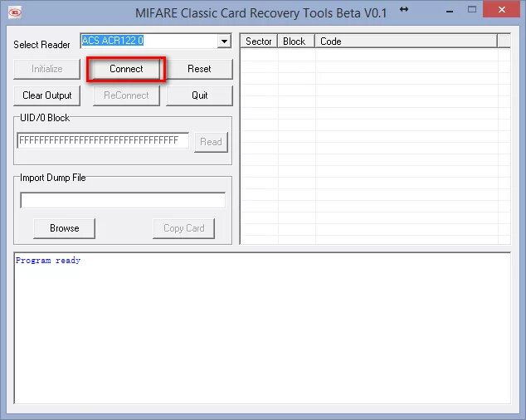Click the UID/0 Block hex input field

[x=103, y=140]
